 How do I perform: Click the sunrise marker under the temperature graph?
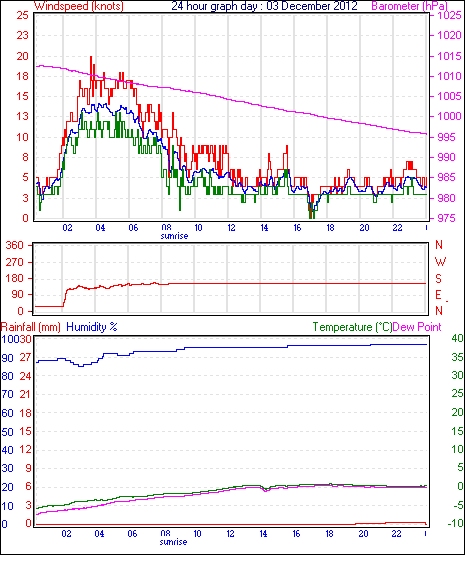[173, 542]
